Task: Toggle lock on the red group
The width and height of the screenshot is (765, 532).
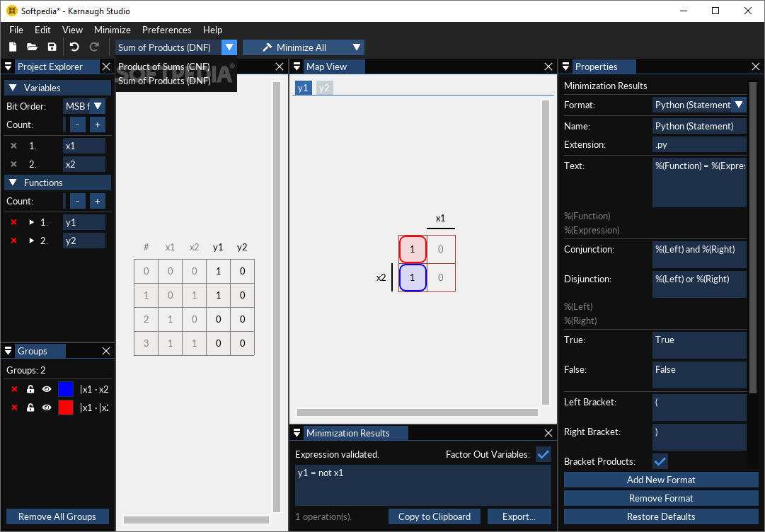Action: [30, 407]
